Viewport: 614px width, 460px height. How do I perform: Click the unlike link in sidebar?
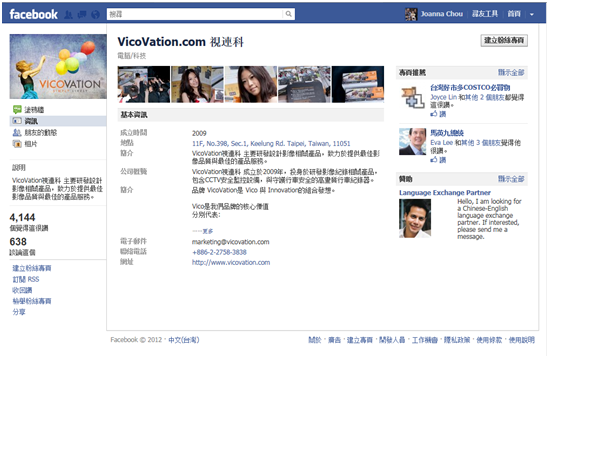[22, 290]
